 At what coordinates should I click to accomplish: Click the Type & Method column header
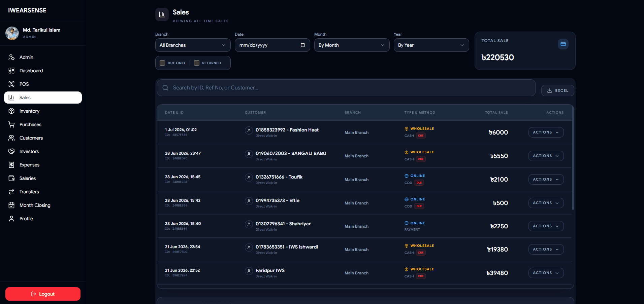pos(420,113)
